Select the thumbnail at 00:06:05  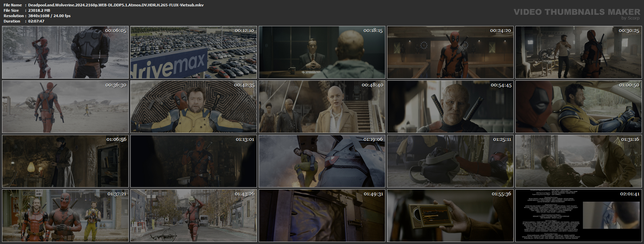click(65, 52)
